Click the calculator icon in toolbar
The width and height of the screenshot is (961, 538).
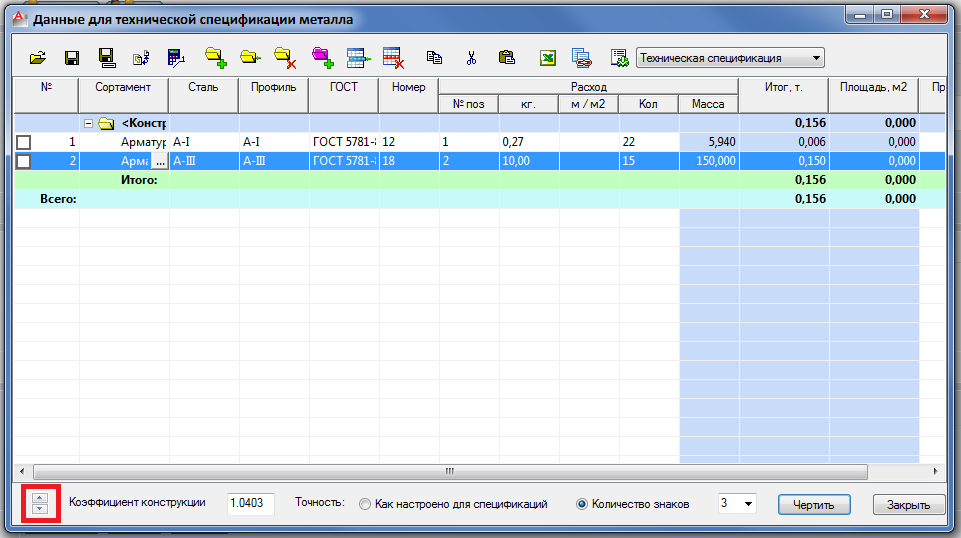coord(176,58)
